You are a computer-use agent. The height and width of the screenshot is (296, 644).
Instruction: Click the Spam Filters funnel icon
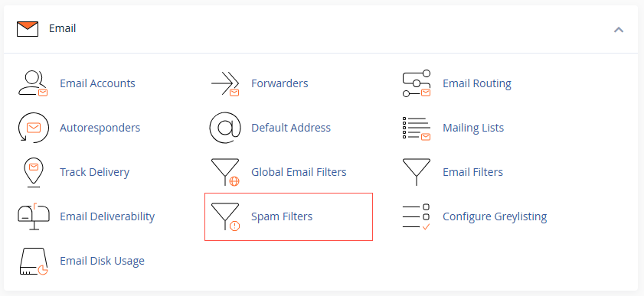pyautogui.click(x=225, y=216)
